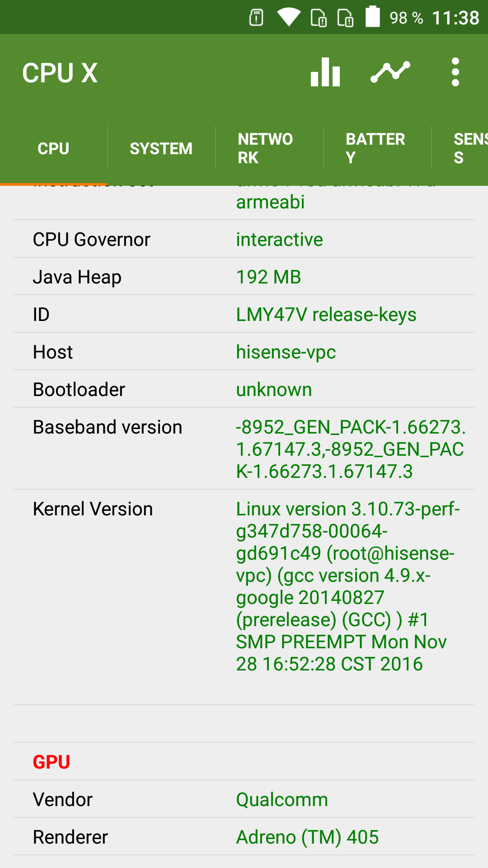Tap the second SIM lock icon
Image resolution: width=488 pixels, height=868 pixels.
[x=346, y=18]
